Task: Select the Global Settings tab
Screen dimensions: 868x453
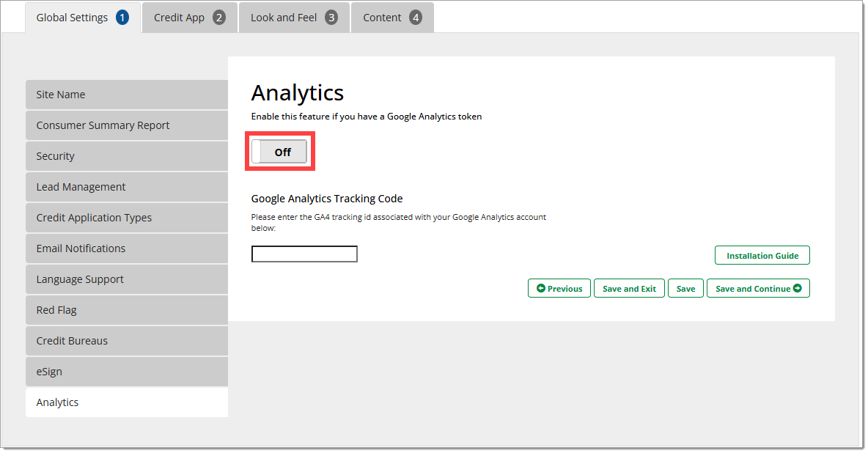Action: [82, 18]
